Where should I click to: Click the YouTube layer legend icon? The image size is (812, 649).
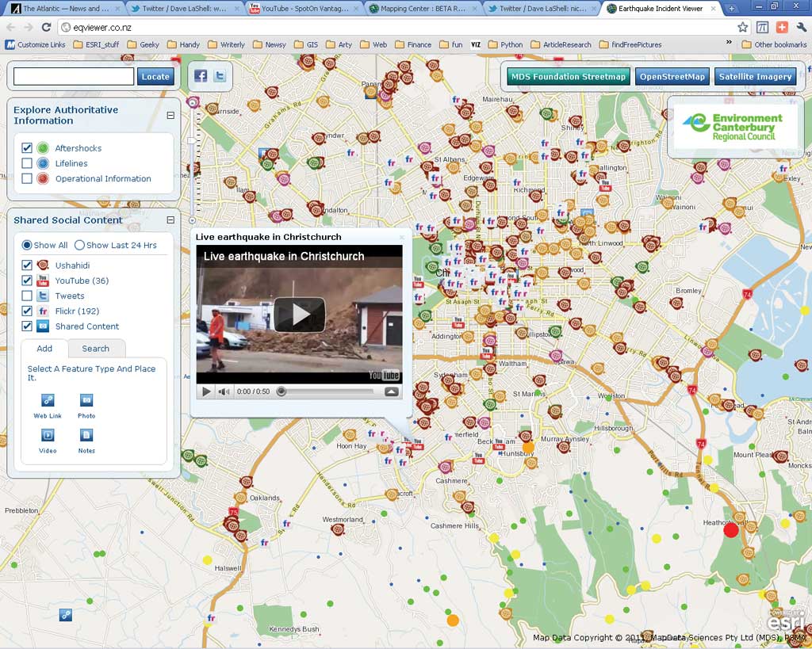[43, 281]
